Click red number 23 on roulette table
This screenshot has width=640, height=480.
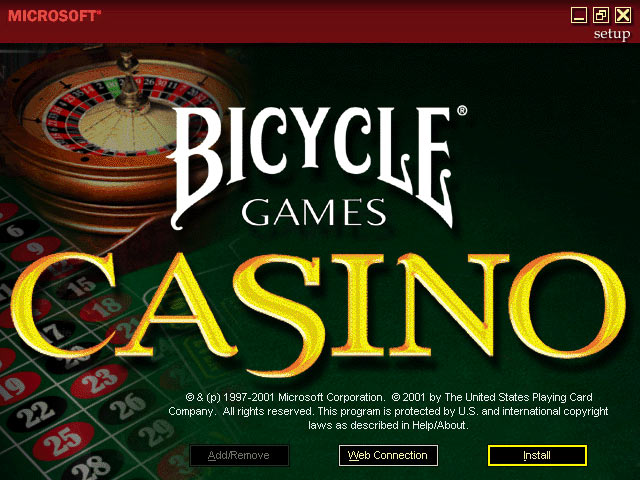99,381
